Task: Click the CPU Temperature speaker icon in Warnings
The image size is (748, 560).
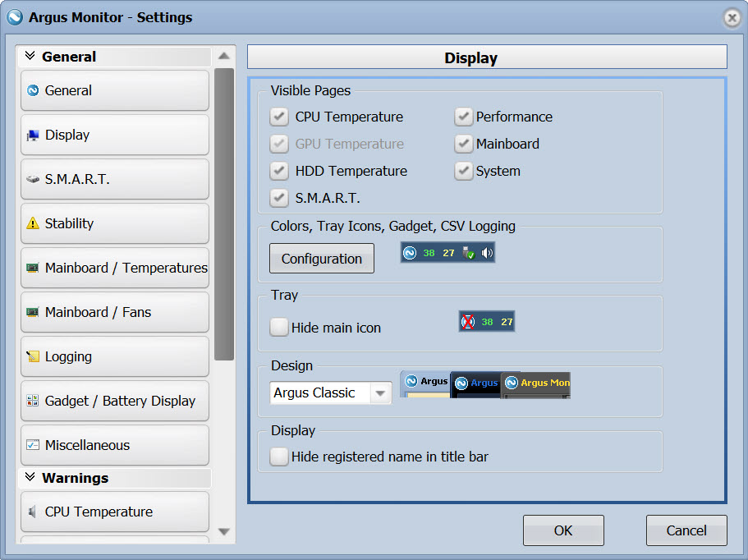Action: [x=33, y=512]
